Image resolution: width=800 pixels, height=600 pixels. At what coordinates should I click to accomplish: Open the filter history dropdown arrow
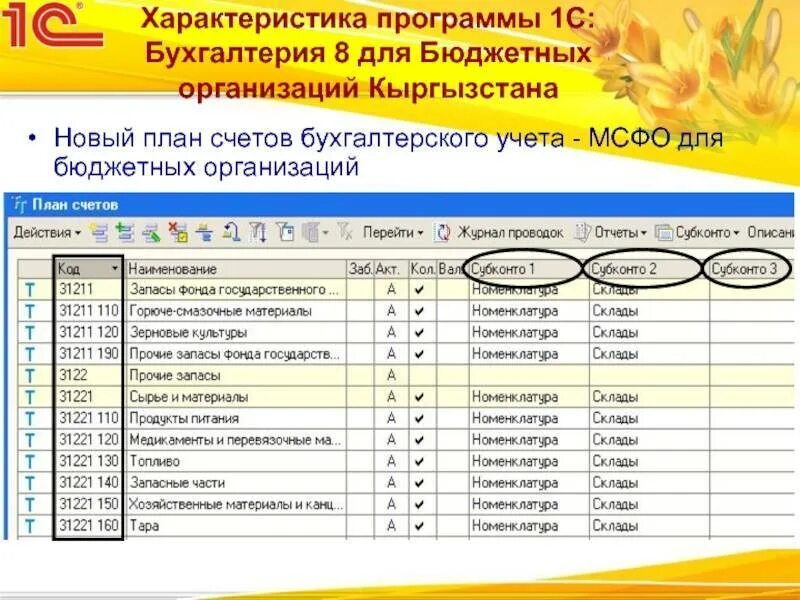(x=325, y=233)
